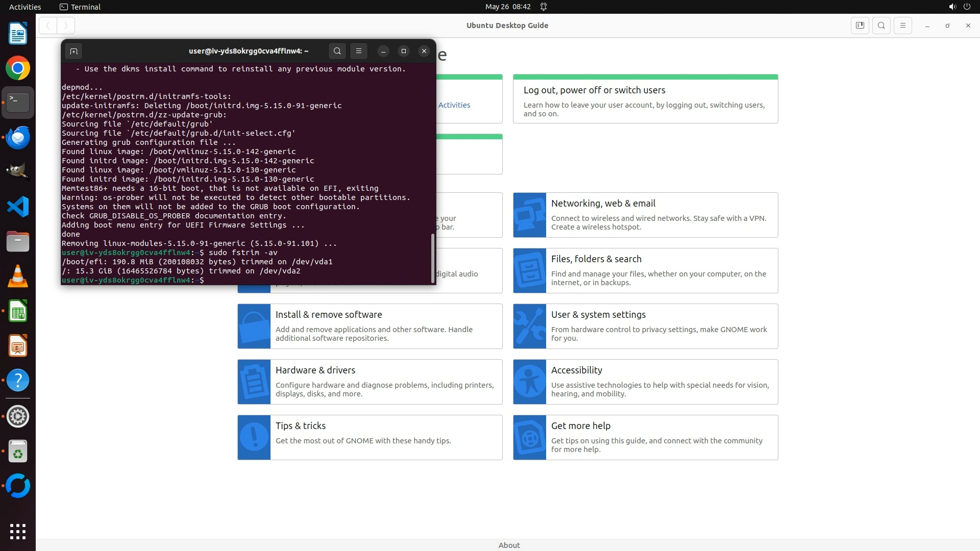Go back in Help navigation
Image resolution: width=980 pixels, height=551 pixels.
(x=48, y=26)
